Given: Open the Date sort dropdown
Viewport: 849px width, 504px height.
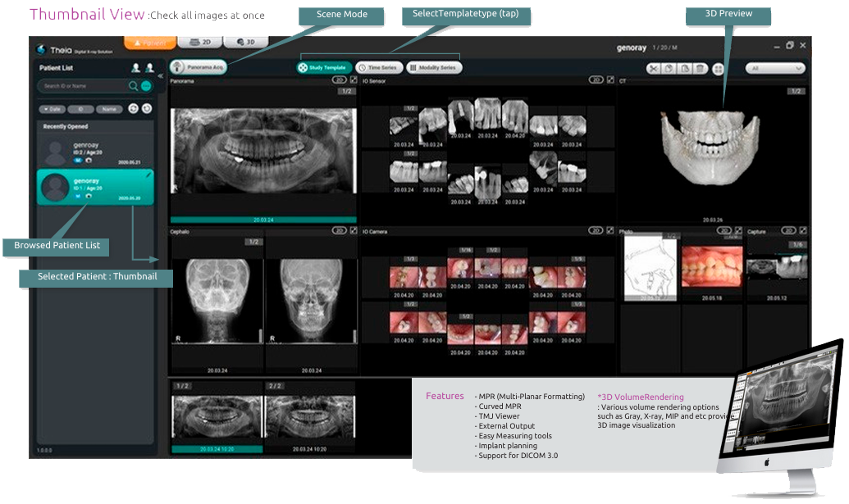Looking at the screenshot, I should pyautogui.click(x=51, y=108).
